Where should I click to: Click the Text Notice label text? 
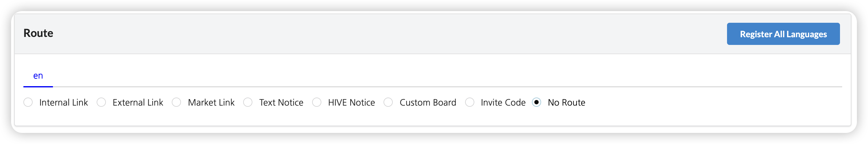[x=281, y=102]
